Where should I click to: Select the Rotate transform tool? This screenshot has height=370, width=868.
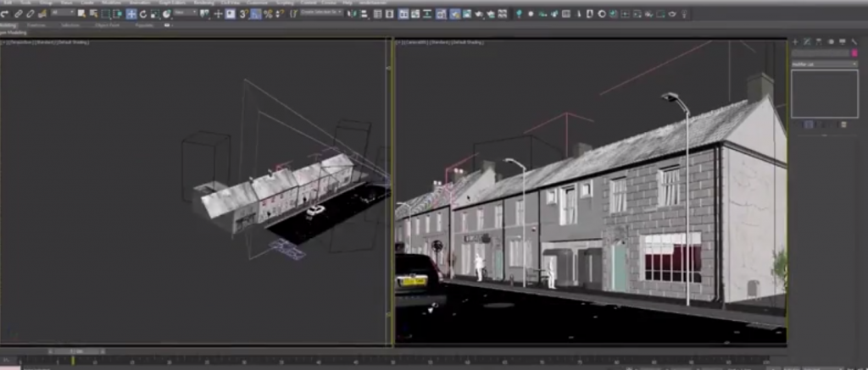point(142,14)
